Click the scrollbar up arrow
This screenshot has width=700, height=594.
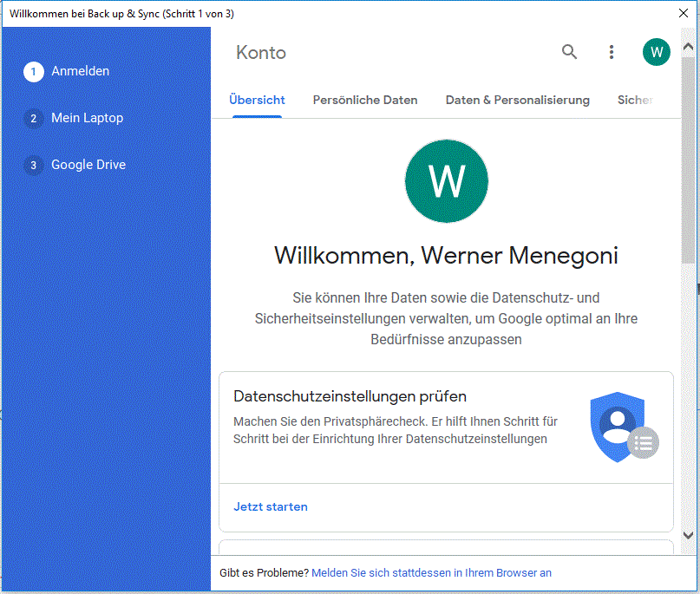point(688,47)
